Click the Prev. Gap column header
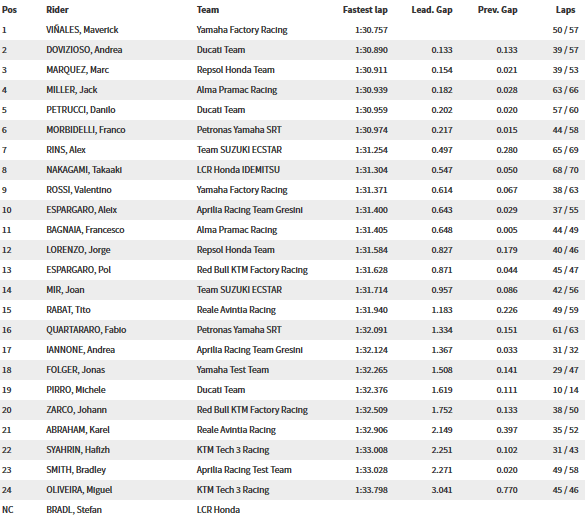 [497, 10]
